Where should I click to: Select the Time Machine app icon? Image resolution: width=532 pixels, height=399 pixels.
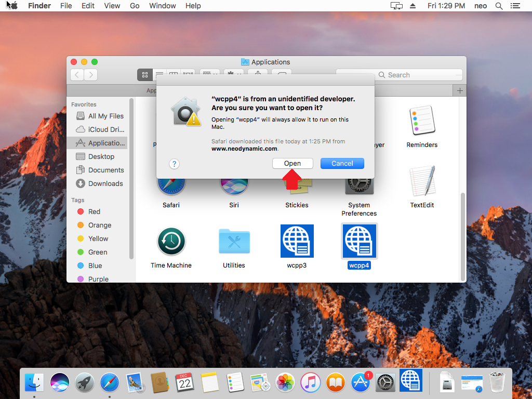point(171,241)
